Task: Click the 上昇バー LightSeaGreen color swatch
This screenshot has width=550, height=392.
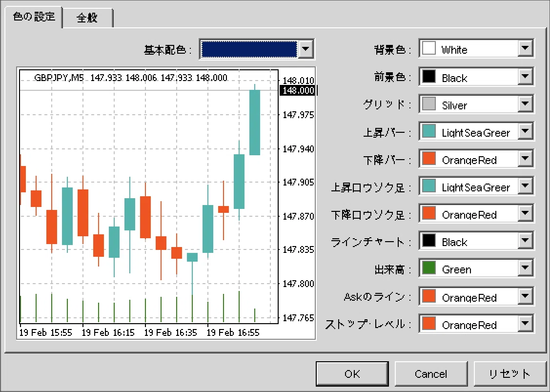Action: [429, 132]
